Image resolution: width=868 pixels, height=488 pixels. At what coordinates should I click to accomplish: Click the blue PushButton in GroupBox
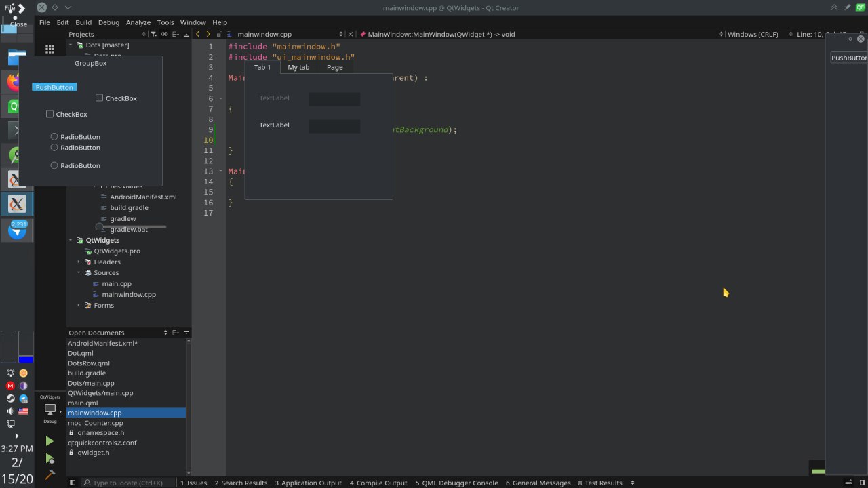click(x=54, y=87)
